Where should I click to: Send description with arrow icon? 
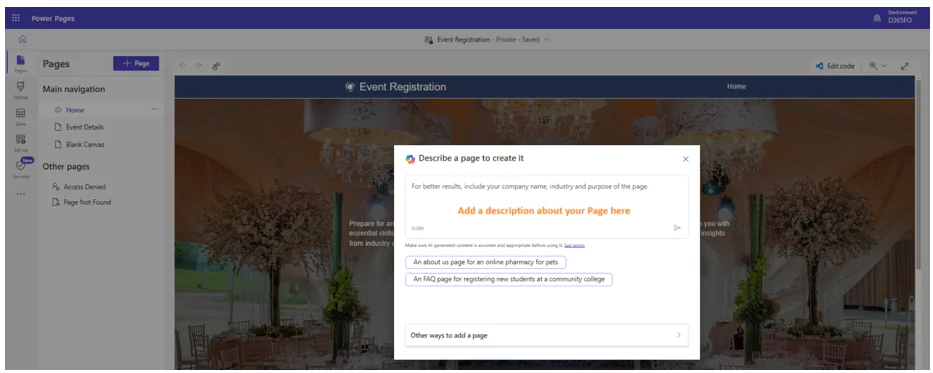pyautogui.click(x=677, y=228)
